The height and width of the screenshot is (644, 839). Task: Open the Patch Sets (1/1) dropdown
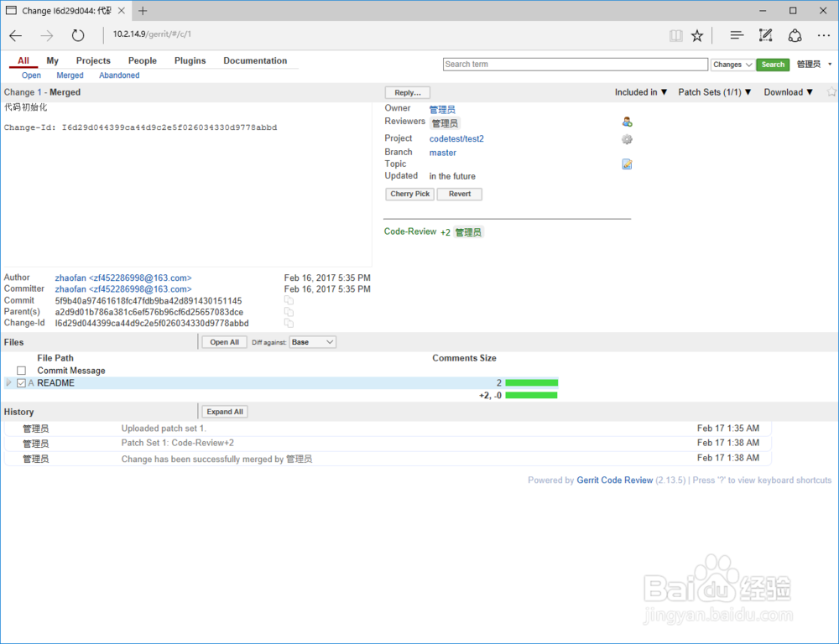(715, 92)
